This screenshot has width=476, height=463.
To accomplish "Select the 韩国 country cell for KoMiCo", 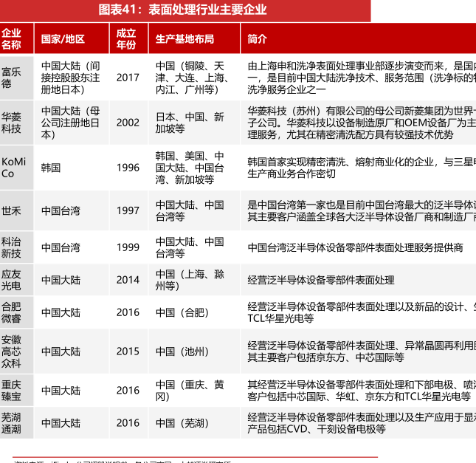I will pos(51,168).
